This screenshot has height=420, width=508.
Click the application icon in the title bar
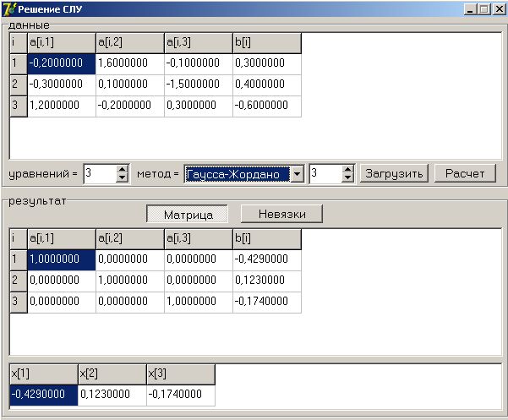(9, 8)
